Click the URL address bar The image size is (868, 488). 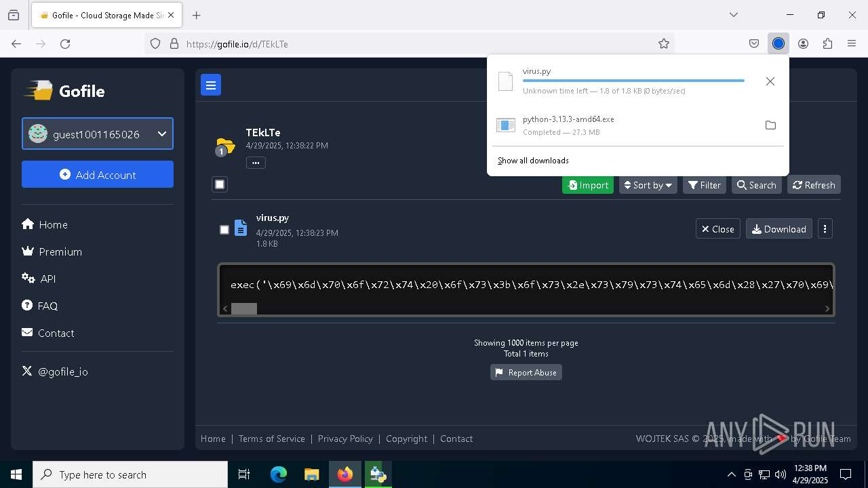[410, 43]
